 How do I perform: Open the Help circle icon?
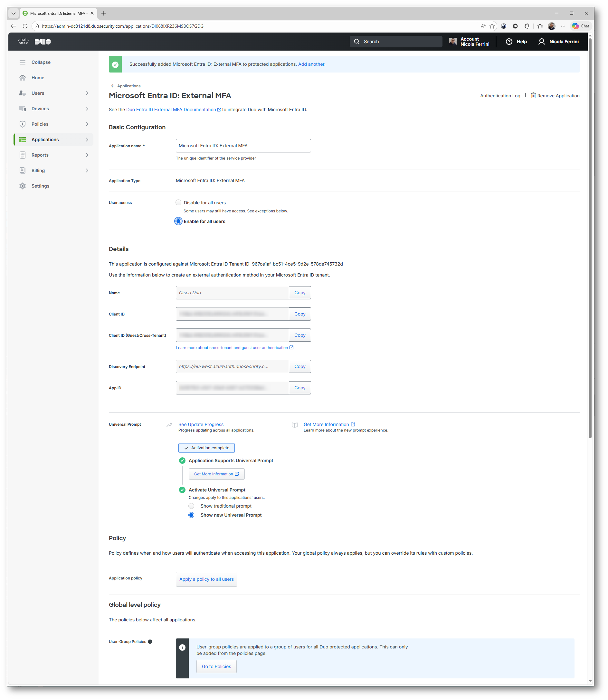tap(509, 42)
